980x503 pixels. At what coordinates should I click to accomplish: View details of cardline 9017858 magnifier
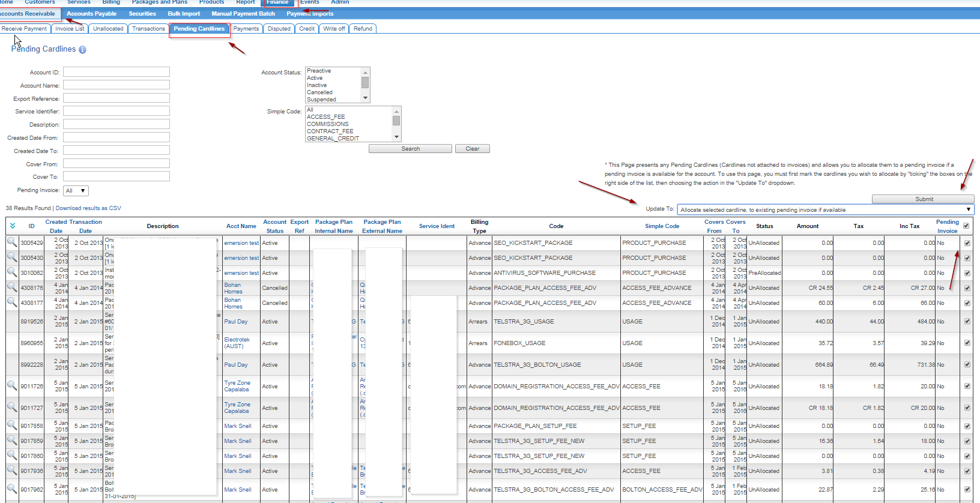point(12,425)
